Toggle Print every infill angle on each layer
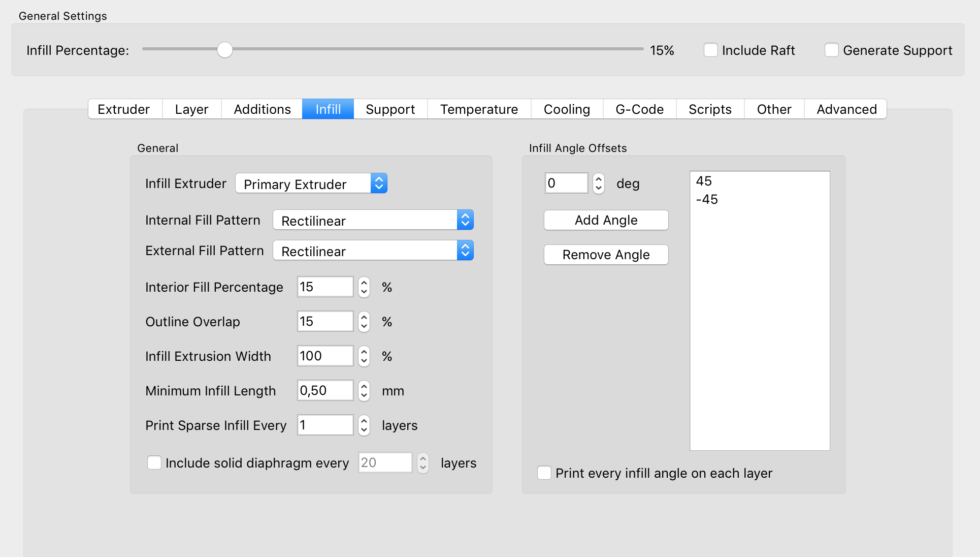 point(544,473)
